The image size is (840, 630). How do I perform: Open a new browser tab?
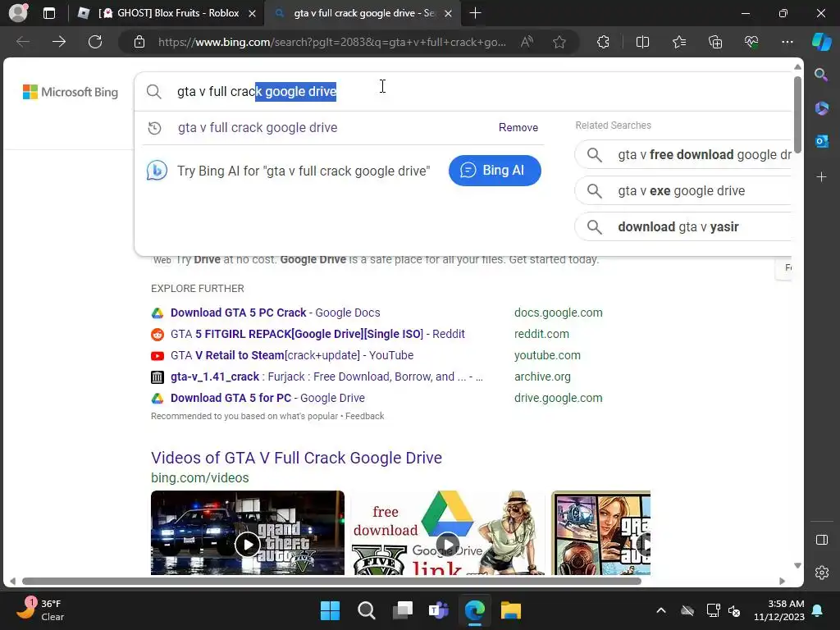[x=475, y=13]
